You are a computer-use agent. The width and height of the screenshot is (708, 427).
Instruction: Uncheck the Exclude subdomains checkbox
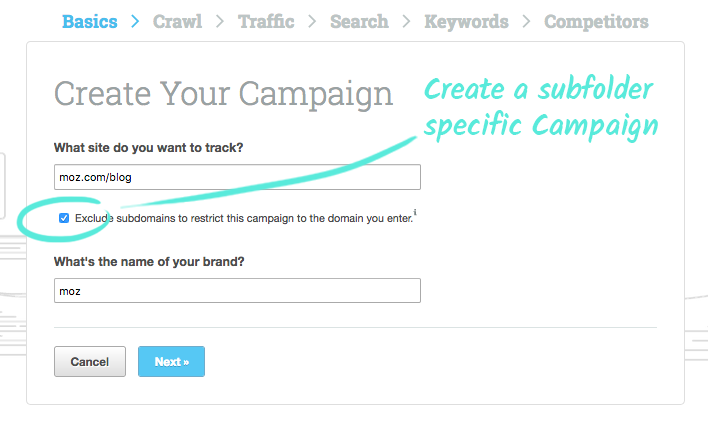click(64, 217)
